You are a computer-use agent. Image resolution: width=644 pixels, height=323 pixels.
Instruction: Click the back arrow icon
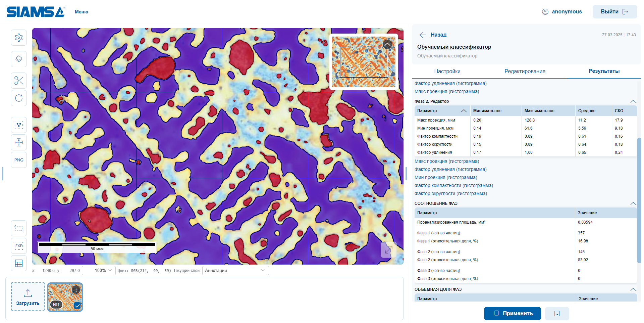[x=423, y=35]
